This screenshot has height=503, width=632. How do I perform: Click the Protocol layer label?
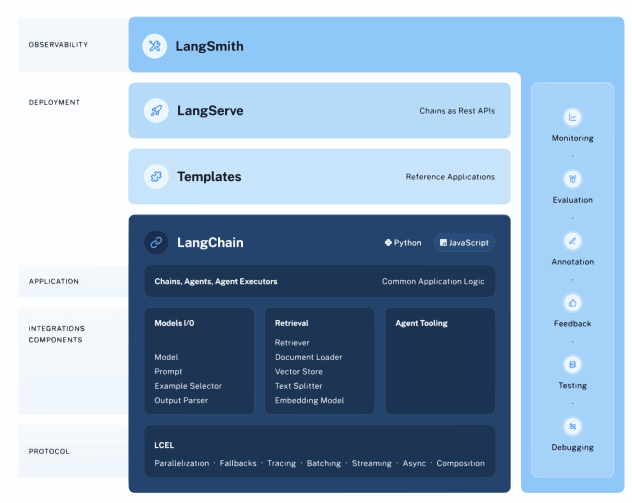[49, 451]
